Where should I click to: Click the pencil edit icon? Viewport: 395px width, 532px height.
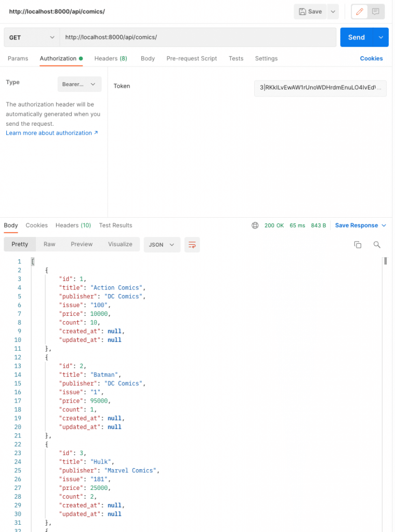point(360,11)
